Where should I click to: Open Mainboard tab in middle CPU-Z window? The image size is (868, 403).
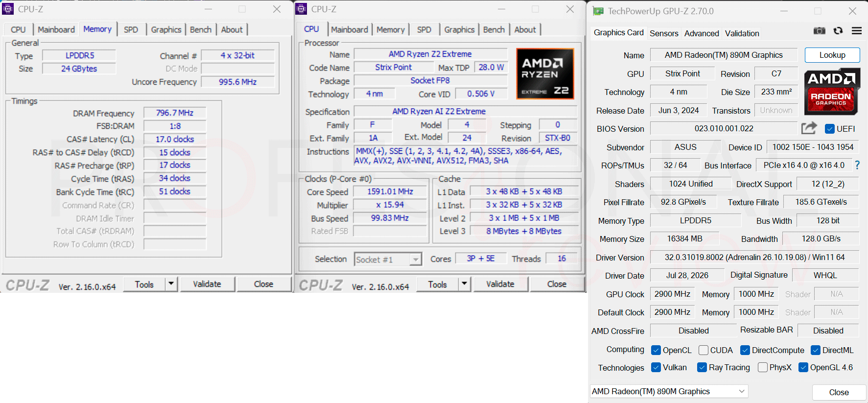[350, 29]
